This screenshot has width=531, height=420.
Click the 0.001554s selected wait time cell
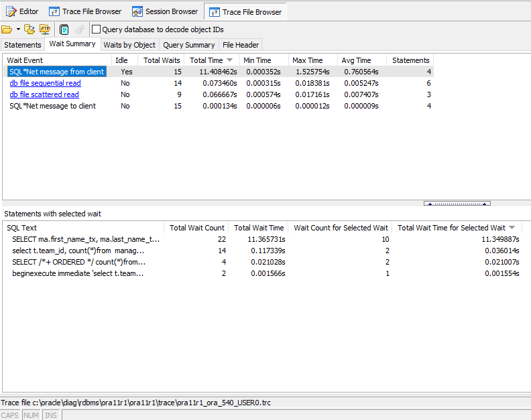tap(502, 273)
